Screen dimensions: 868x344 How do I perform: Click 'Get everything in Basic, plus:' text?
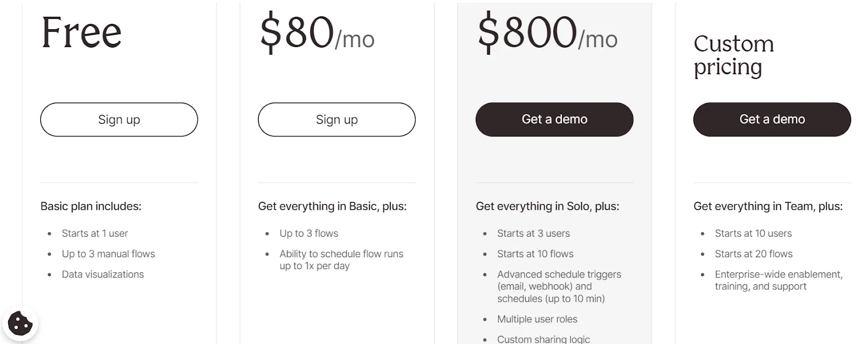(x=332, y=206)
